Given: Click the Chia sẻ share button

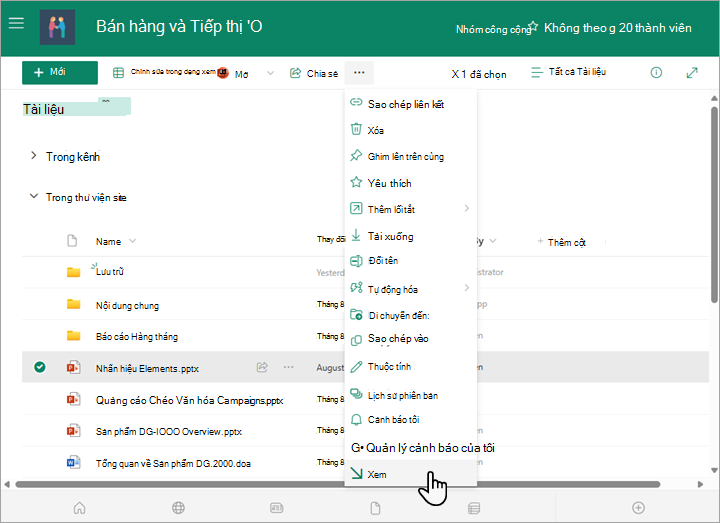Looking at the screenshot, I should pyautogui.click(x=314, y=73).
